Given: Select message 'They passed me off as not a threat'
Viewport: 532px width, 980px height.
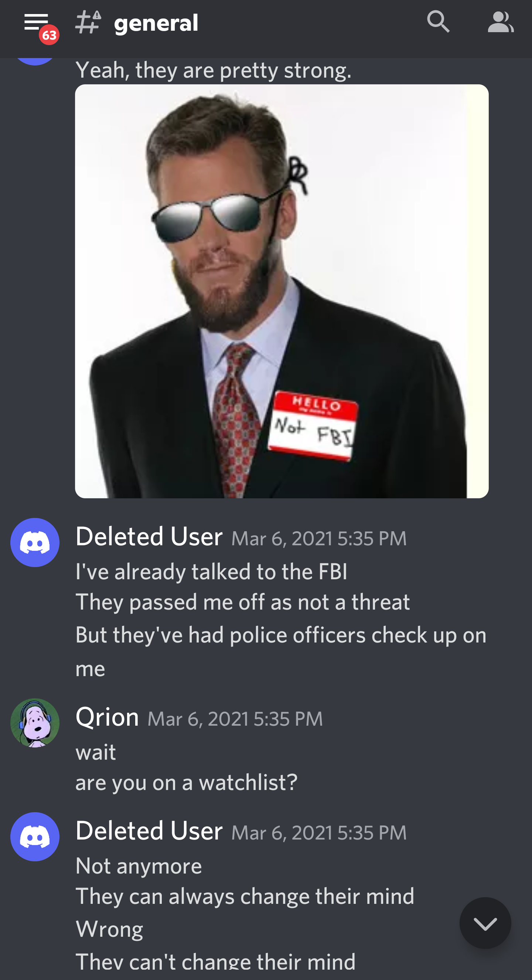Looking at the screenshot, I should (x=243, y=602).
